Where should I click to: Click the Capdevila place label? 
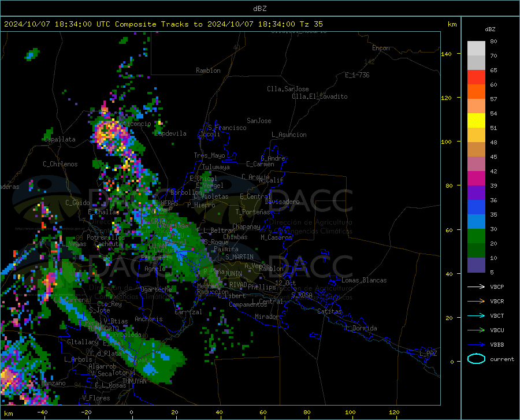pos(170,133)
